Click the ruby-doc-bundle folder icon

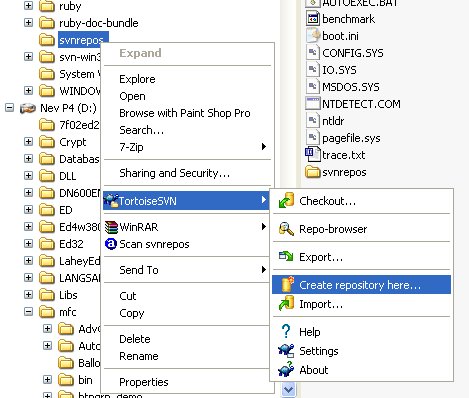(x=47, y=23)
